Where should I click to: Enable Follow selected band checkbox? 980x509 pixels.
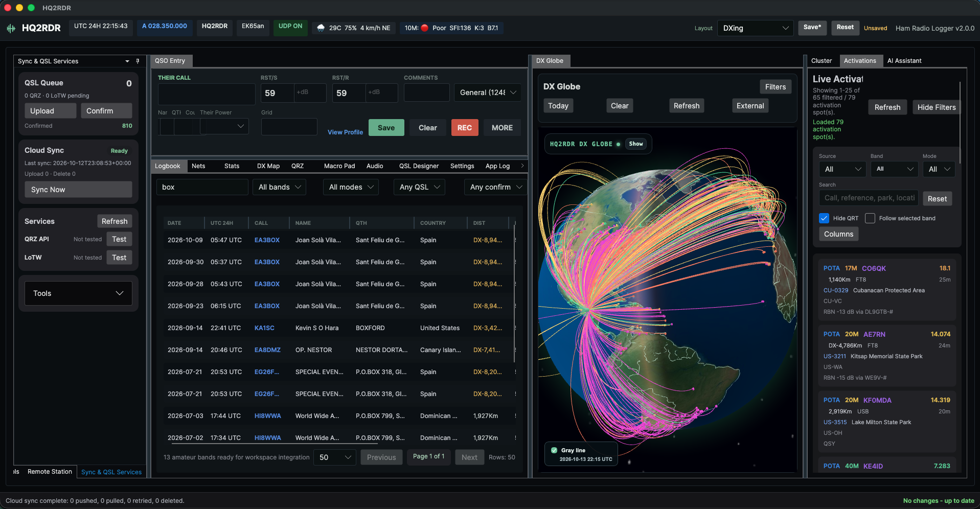tap(870, 218)
